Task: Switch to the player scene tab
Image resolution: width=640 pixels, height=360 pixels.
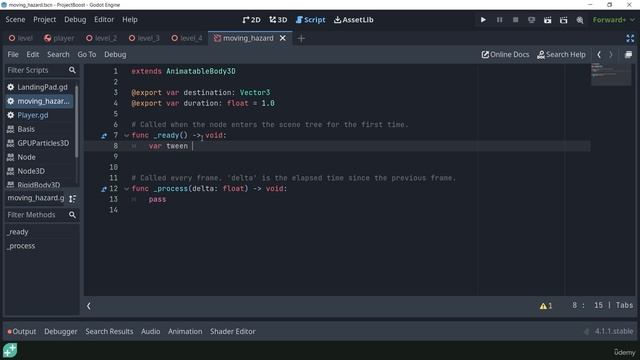Action: click(x=59, y=38)
